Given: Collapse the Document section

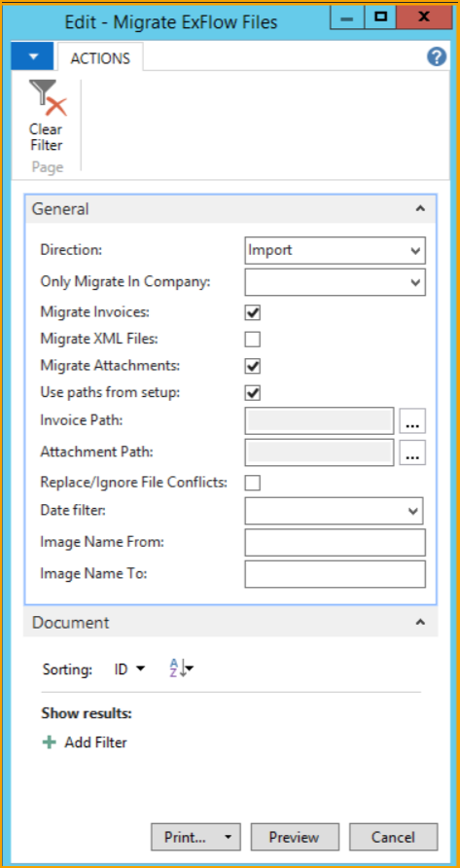Looking at the screenshot, I should click(421, 622).
